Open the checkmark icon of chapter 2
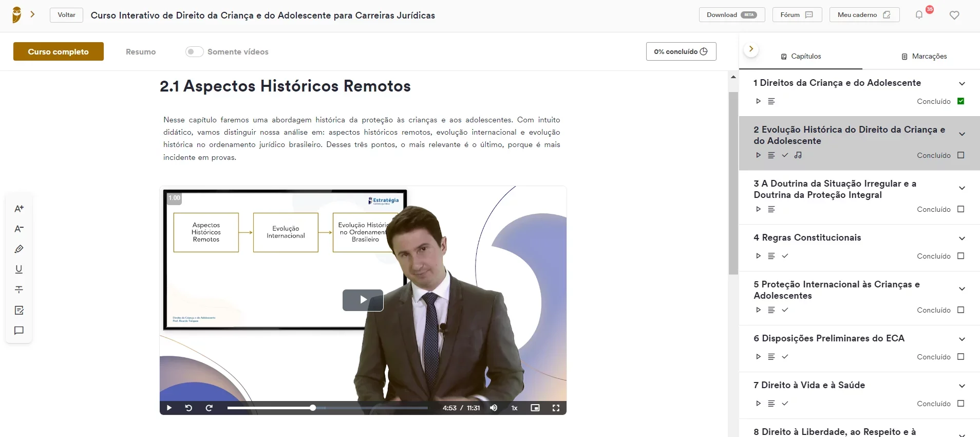This screenshot has height=437, width=980. (785, 155)
